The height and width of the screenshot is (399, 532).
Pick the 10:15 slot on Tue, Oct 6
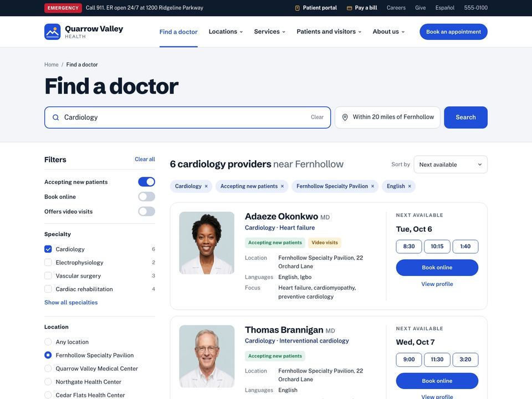(x=437, y=246)
